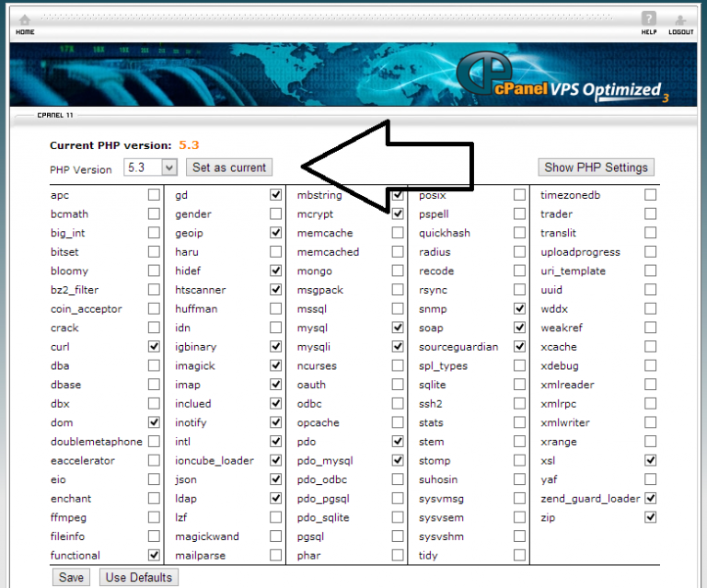Click Show PHP Settings button

click(597, 167)
